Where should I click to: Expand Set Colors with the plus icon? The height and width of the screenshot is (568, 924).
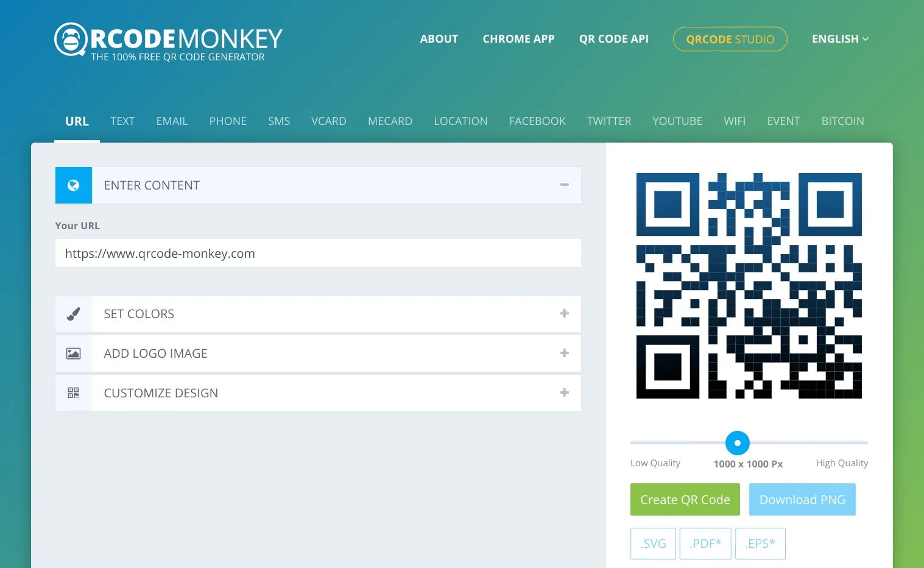565,313
